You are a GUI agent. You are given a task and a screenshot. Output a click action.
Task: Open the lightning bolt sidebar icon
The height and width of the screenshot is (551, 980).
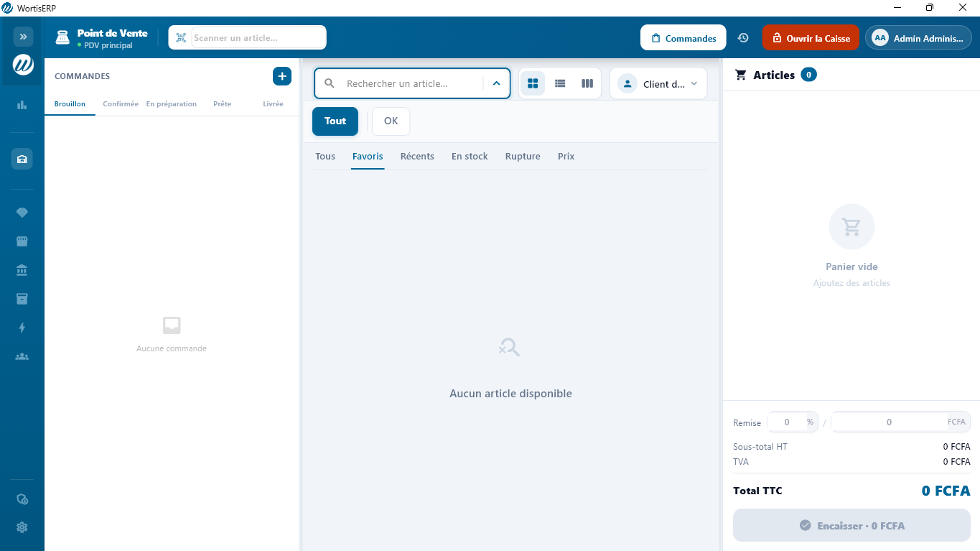point(22,328)
